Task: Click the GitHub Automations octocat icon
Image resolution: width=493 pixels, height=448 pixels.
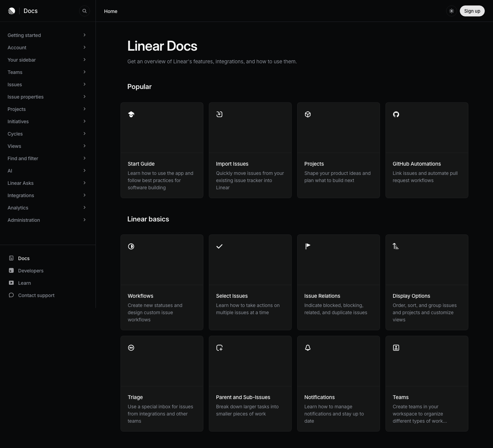Action: tap(396, 114)
